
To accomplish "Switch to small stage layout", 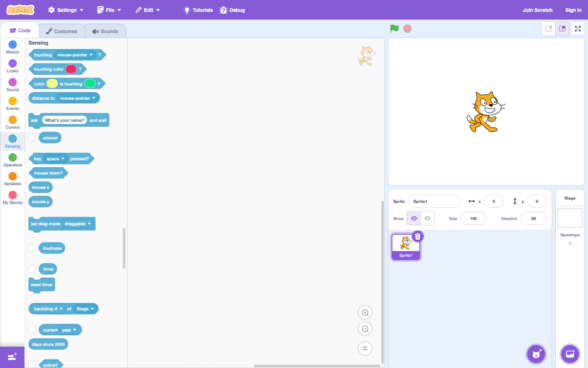I will pyautogui.click(x=549, y=29).
